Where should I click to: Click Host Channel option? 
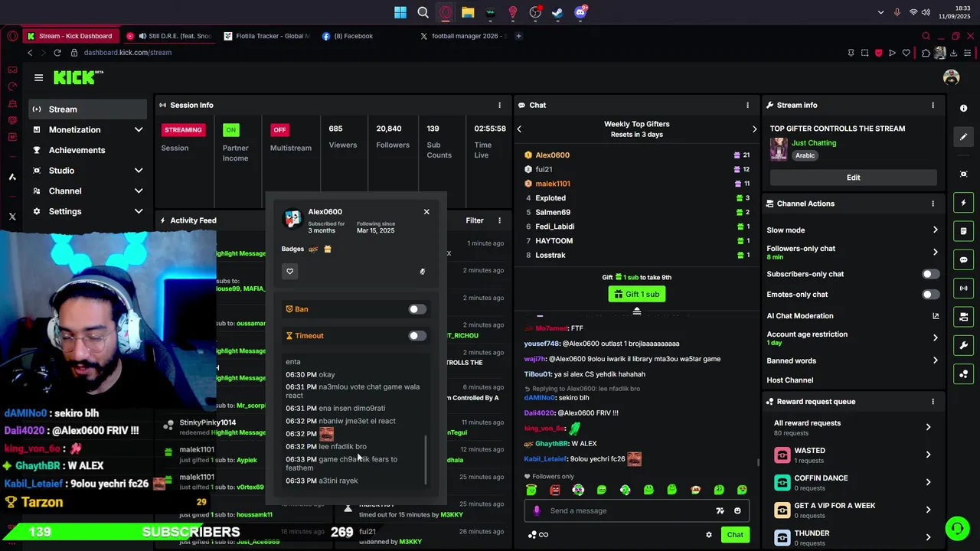tap(790, 380)
